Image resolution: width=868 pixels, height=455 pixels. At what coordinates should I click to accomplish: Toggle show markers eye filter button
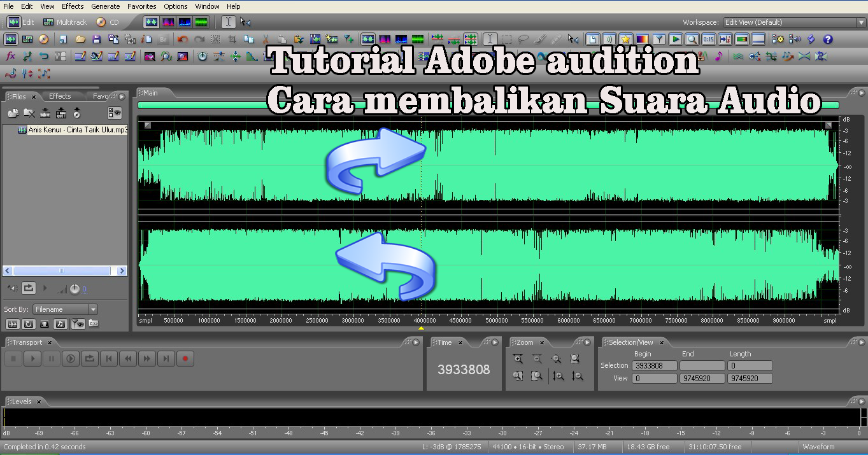[78, 324]
